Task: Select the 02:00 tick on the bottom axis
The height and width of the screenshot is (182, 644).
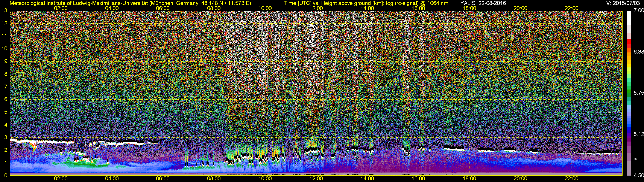Action: point(61,179)
